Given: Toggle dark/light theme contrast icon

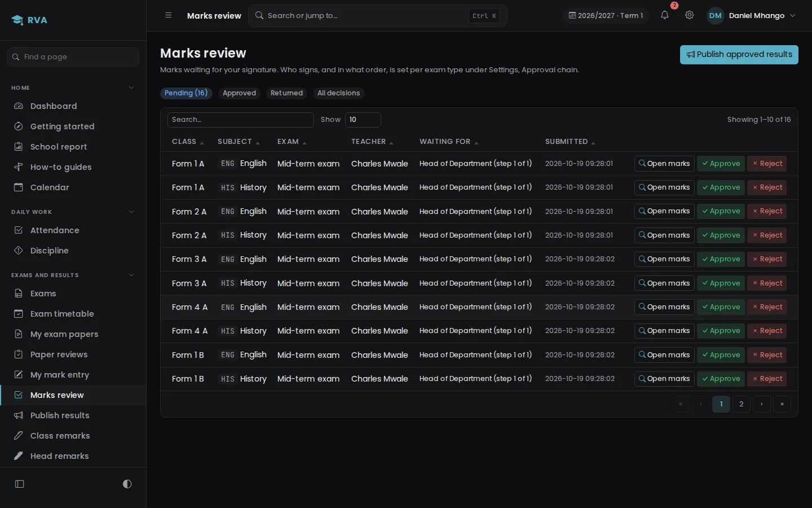Looking at the screenshot, I should tap(127, 484).
